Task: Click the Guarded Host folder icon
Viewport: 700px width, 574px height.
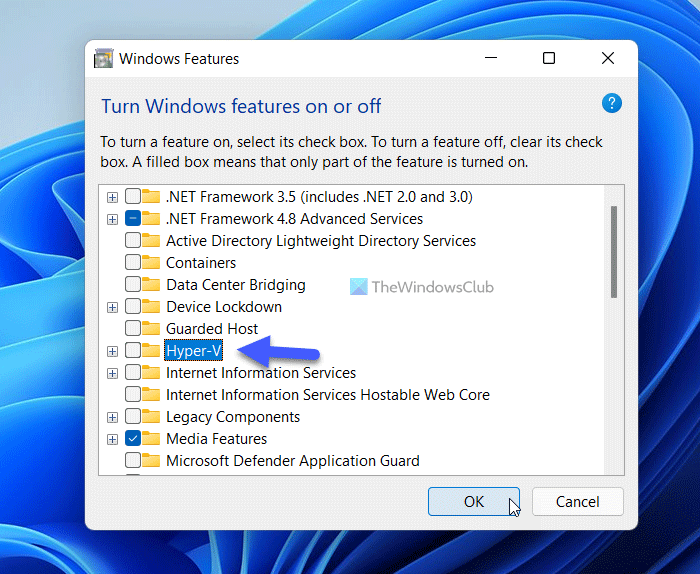Action: pos(151,328)
